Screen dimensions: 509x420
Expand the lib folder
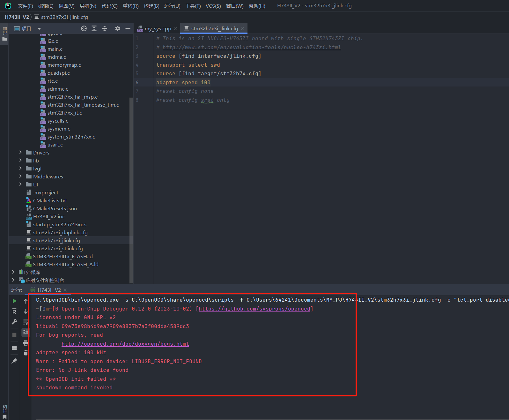(20, 161)
